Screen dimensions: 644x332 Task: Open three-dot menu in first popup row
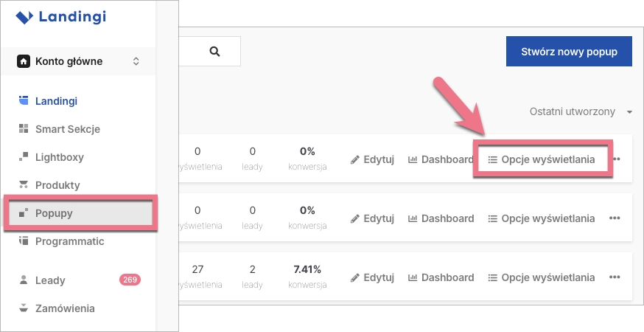(x=615, y=159)
